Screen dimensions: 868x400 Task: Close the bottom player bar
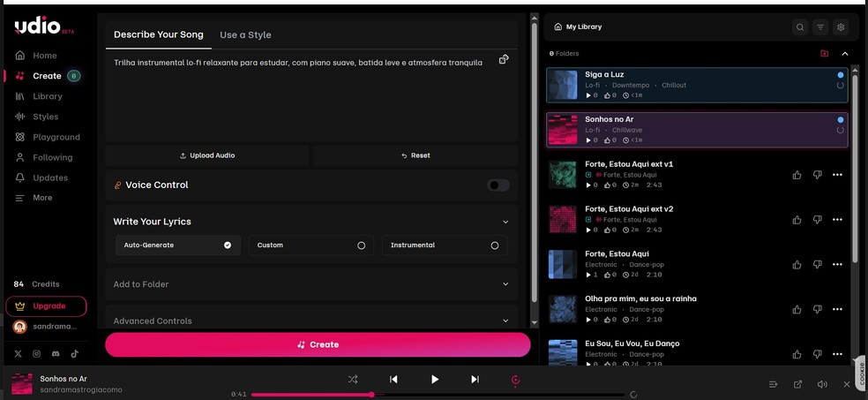click(847, 384)
